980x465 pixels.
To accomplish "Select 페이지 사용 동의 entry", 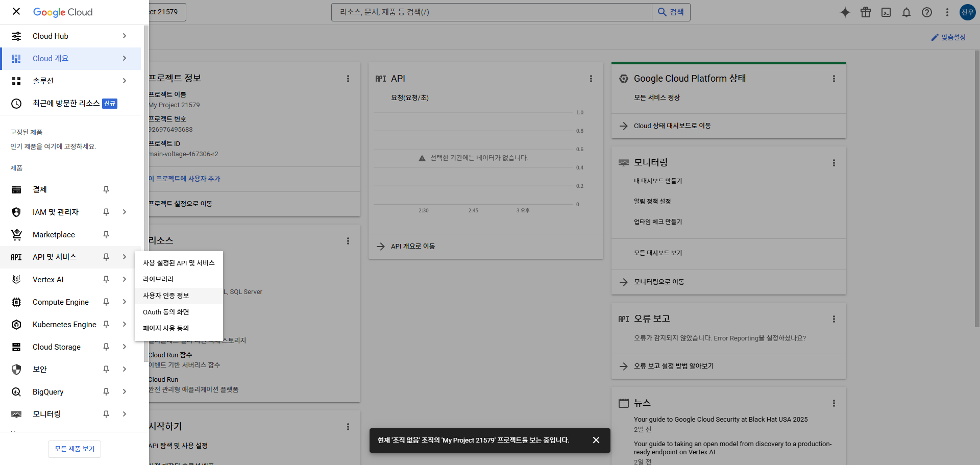I will coord(179,328).
